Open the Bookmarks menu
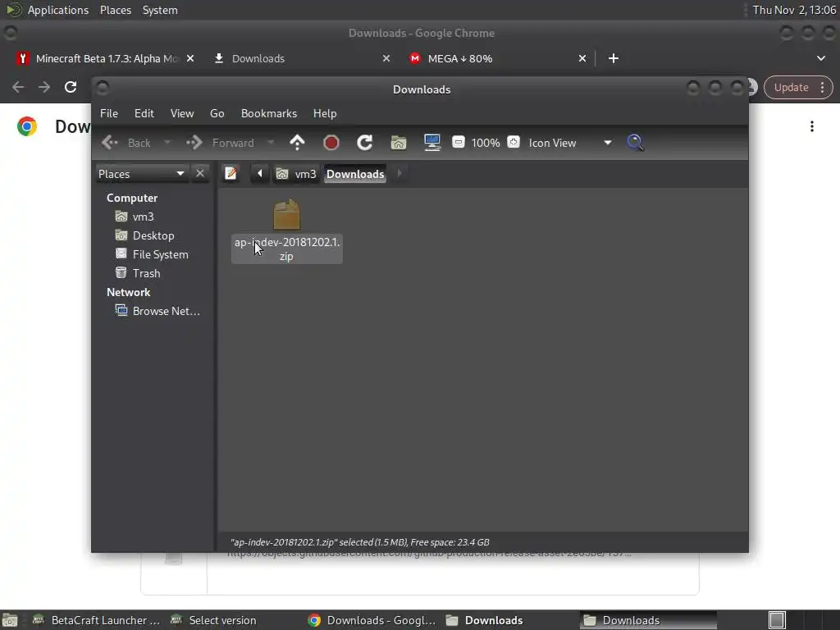 (269, 113)
